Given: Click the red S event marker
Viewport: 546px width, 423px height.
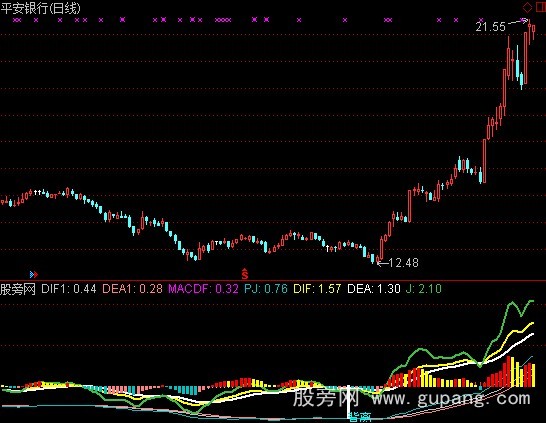Looking at the screenshot, I should (x=245, y=274).
